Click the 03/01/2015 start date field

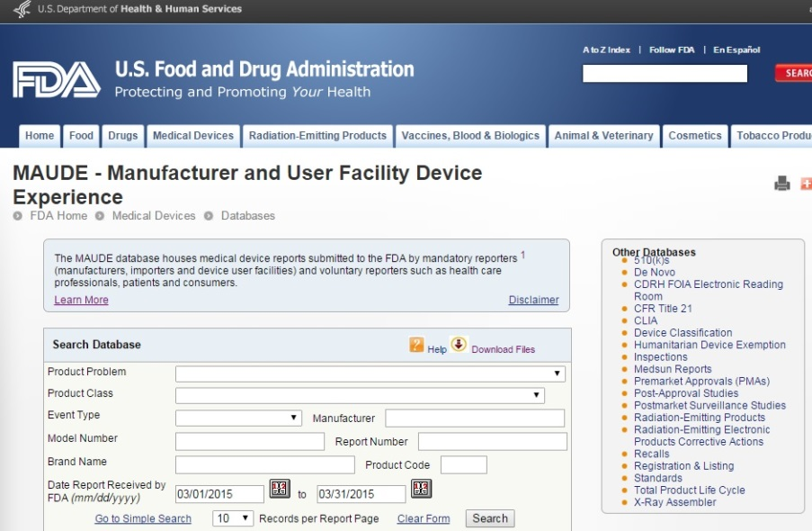tap(219, 494)
